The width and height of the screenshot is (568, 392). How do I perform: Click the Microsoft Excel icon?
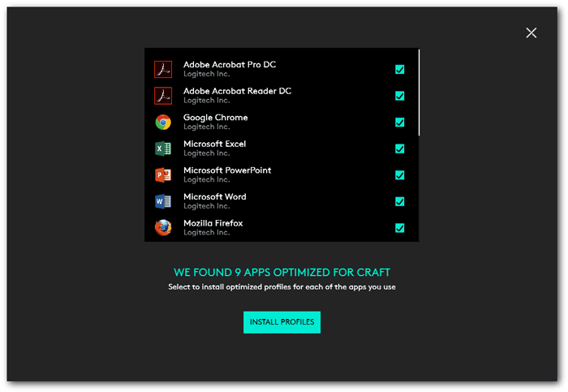click(163, 149)
